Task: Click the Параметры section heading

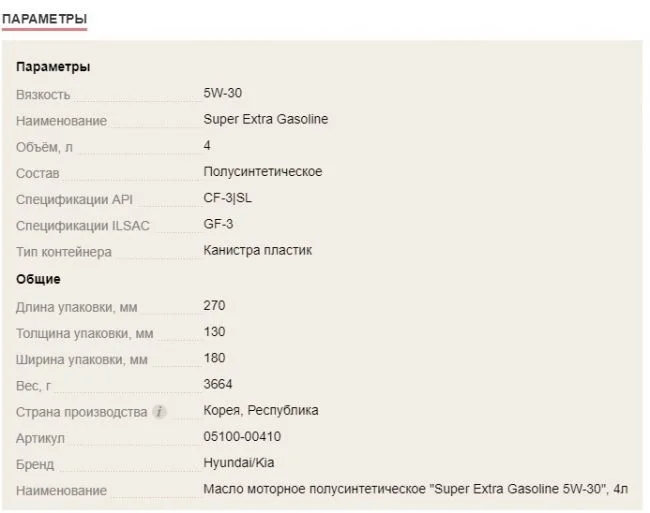Action: [x=53, y=67]
